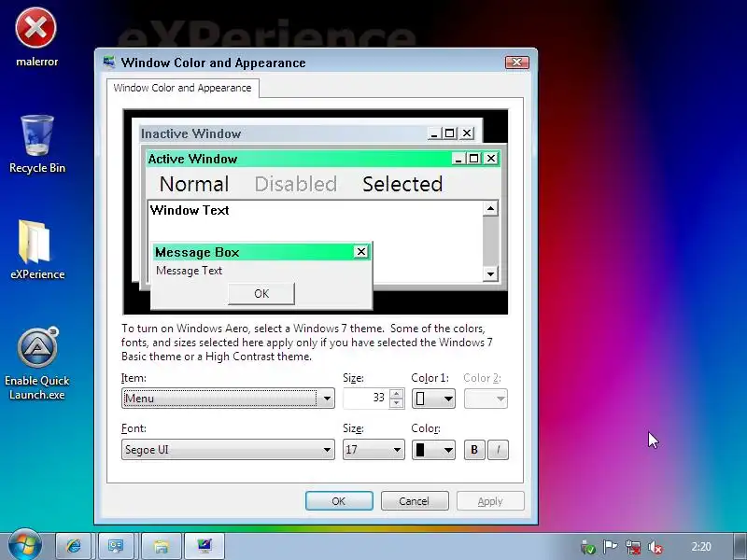This screenshot has height=560, width=747.
Task: Click the muted volume tray icon
Action: (x=655, y=547)
